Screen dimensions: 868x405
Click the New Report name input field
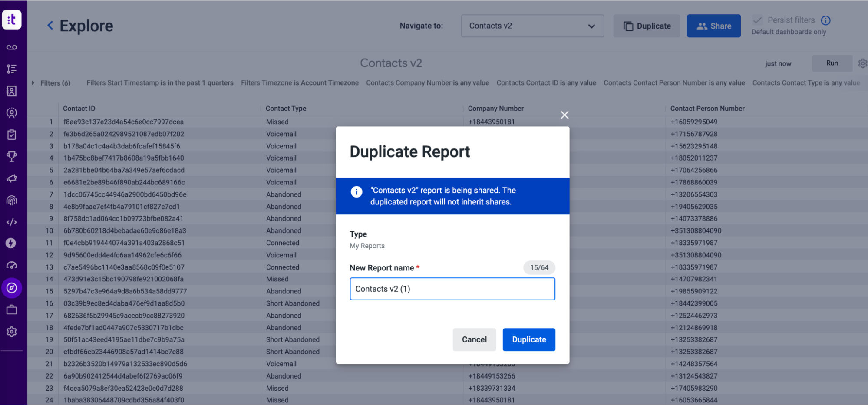452,289
